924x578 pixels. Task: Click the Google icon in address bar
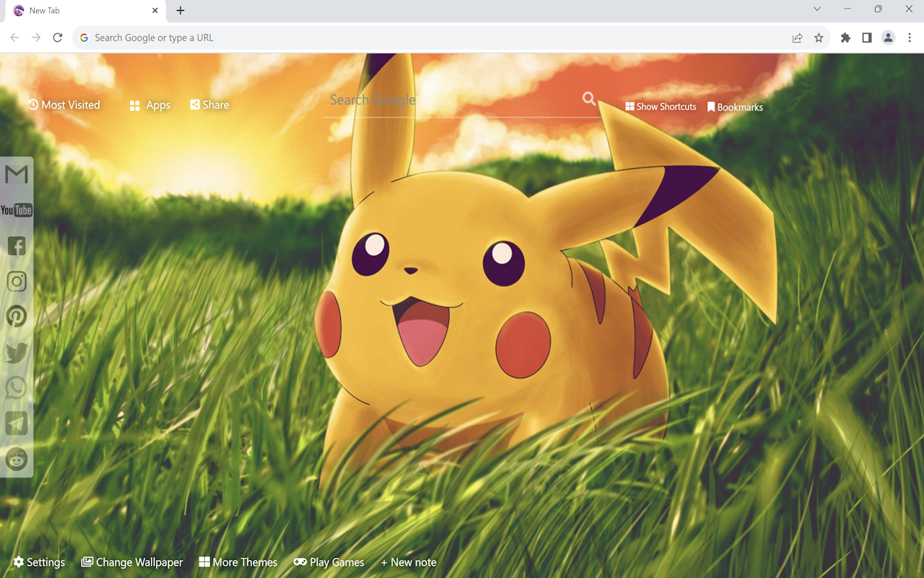[x=84, y=38]
